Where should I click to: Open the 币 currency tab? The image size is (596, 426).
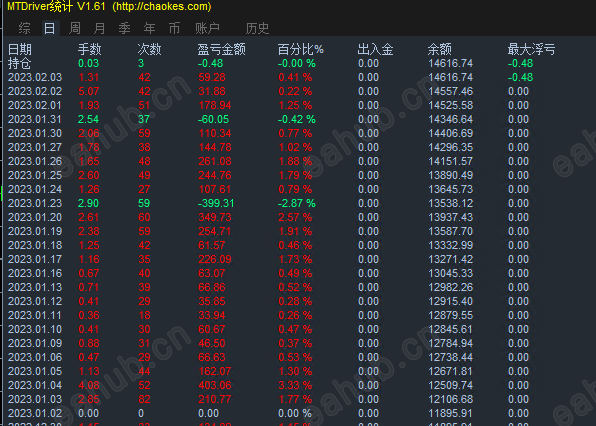click(174, 28)
